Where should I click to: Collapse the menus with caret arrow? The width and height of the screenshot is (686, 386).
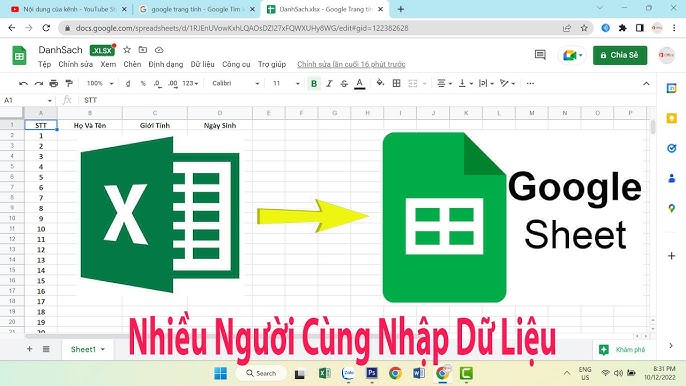click(646, 83)
